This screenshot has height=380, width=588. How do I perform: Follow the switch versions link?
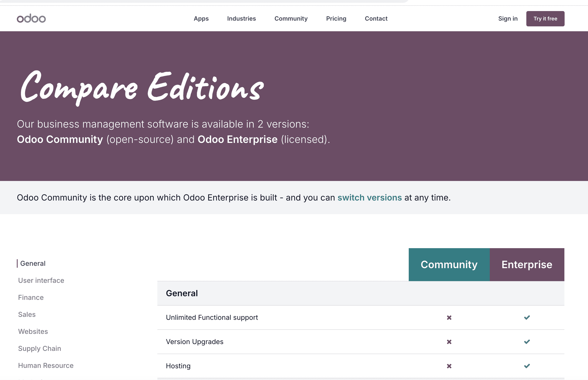click(x=370, y=198)
